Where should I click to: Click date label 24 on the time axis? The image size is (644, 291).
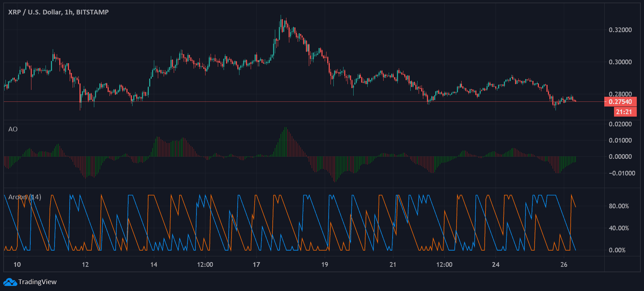[496, 265]
